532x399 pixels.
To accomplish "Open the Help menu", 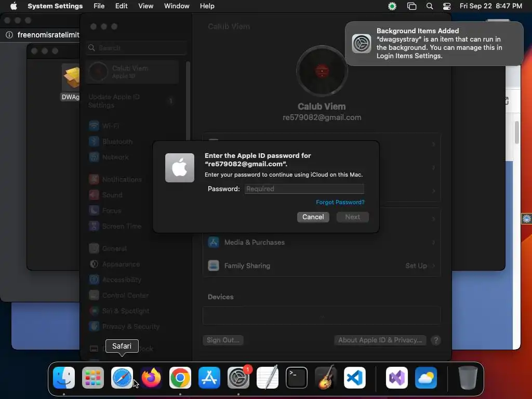I will point(207,6).
